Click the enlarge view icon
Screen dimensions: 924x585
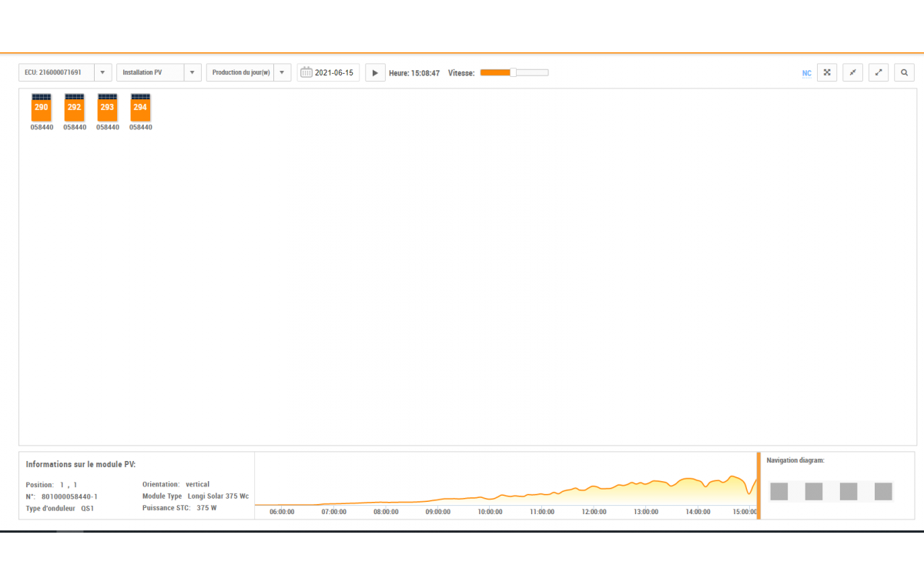tap(879, 72)
